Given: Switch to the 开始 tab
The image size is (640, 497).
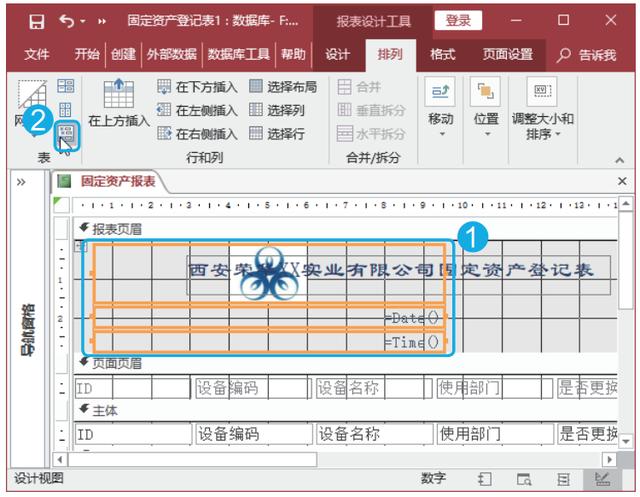Looking at the screenshot, I should pos(87,54).
